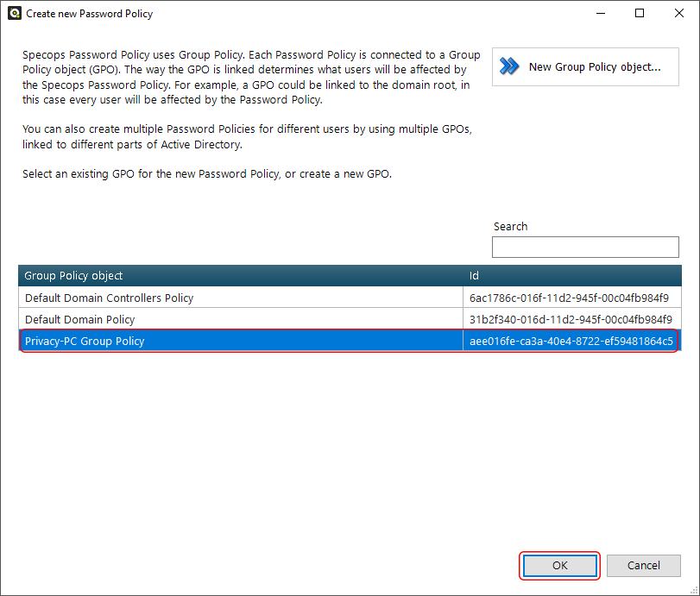
Task: Sort by the Id column header
Action: (572, 276)
